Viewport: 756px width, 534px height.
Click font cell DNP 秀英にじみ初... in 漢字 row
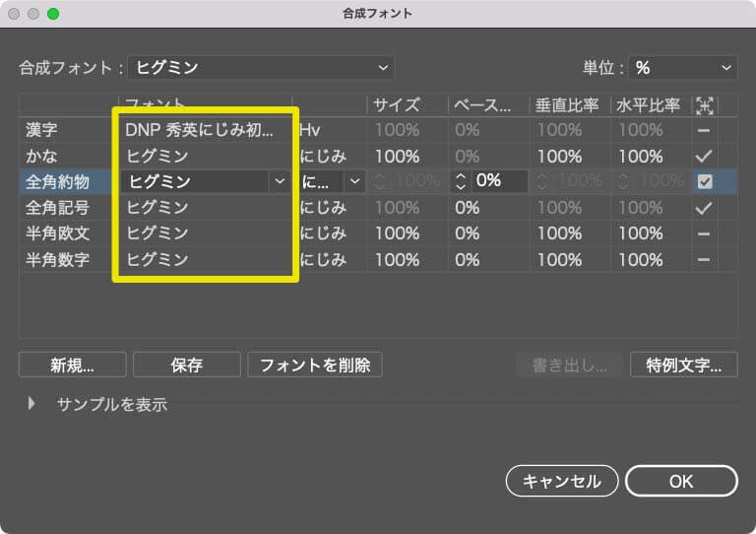(199, 130)
